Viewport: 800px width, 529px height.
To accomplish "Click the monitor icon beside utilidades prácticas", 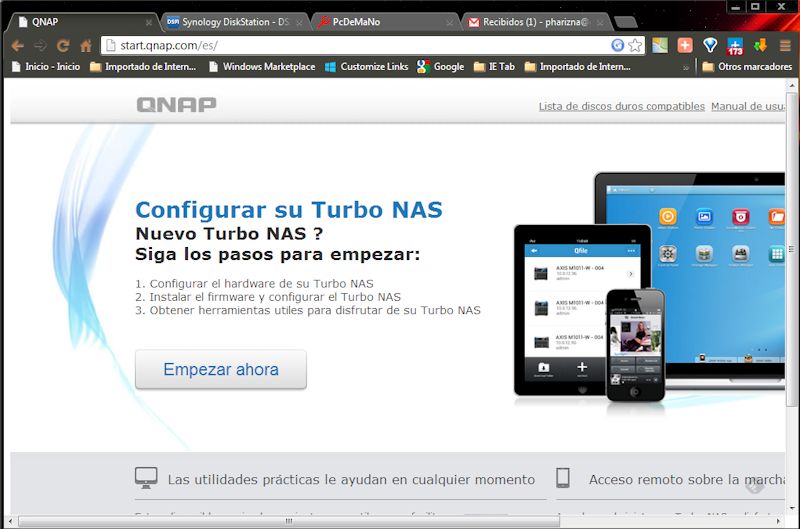I will [146, 478].
